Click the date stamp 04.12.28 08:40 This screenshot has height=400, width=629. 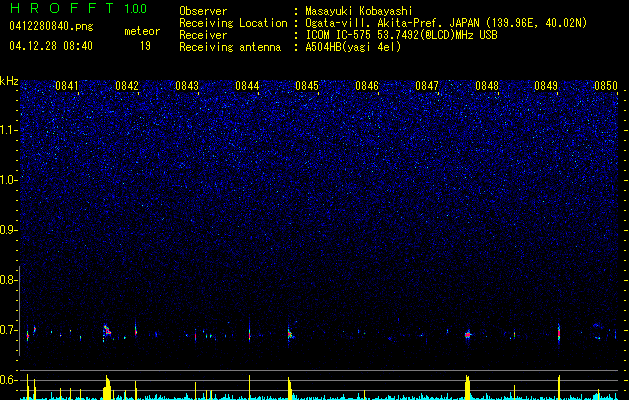coord(51,46)
